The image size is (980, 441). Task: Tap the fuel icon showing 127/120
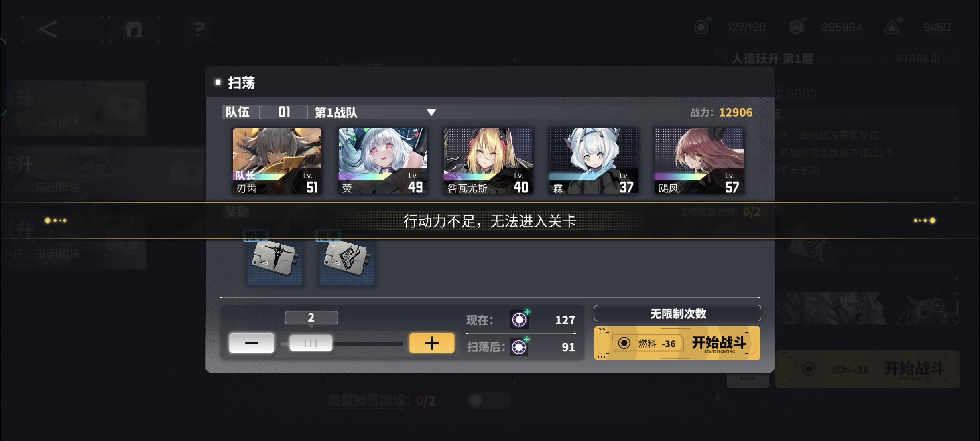point(701,27)
